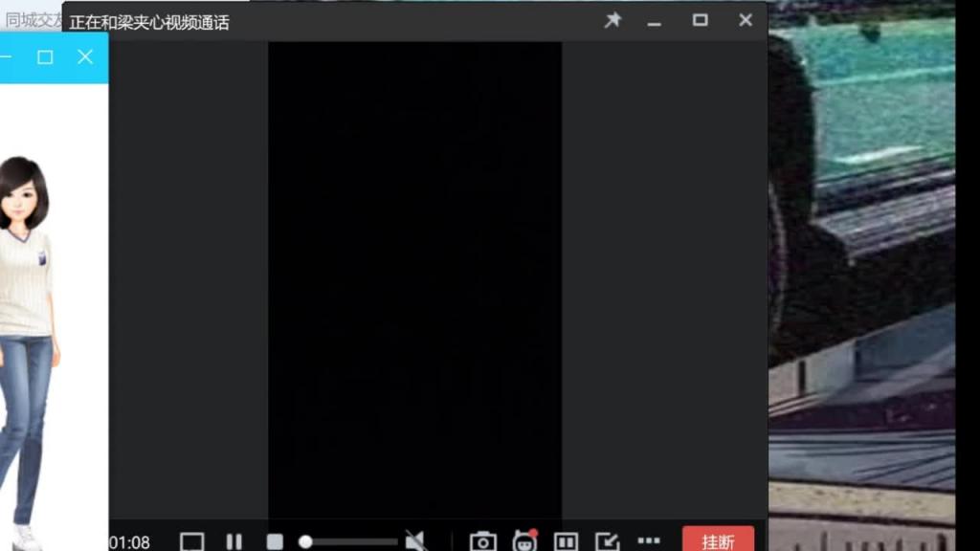This screenshot has height=551, width=980.
Task: Click the 同城交友 text in background window
Action: click(x=33, y=20)
